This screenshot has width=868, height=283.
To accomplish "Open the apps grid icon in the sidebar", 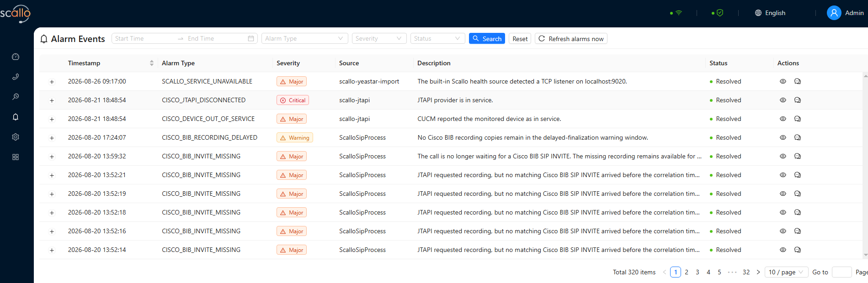I will coord(16,157).
